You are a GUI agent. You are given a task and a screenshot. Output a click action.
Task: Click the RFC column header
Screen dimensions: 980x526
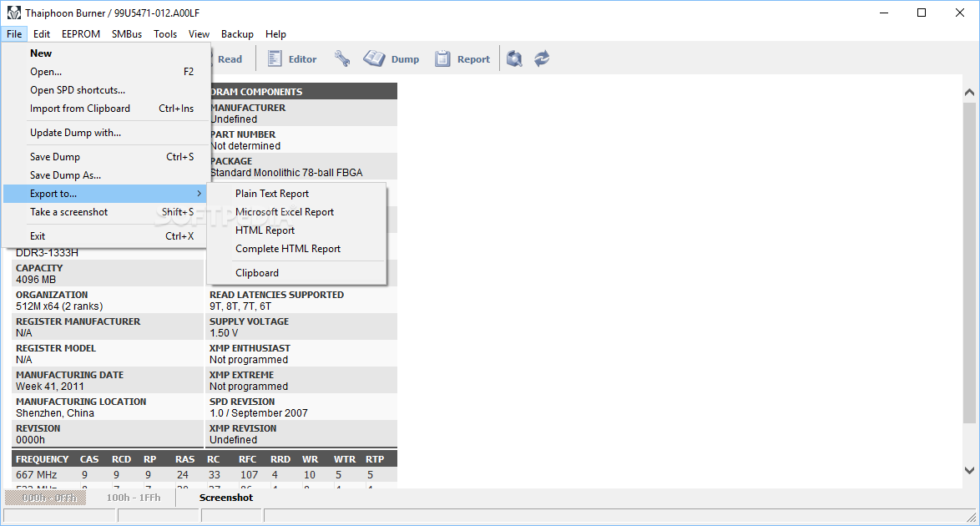[x=247, y=459]
